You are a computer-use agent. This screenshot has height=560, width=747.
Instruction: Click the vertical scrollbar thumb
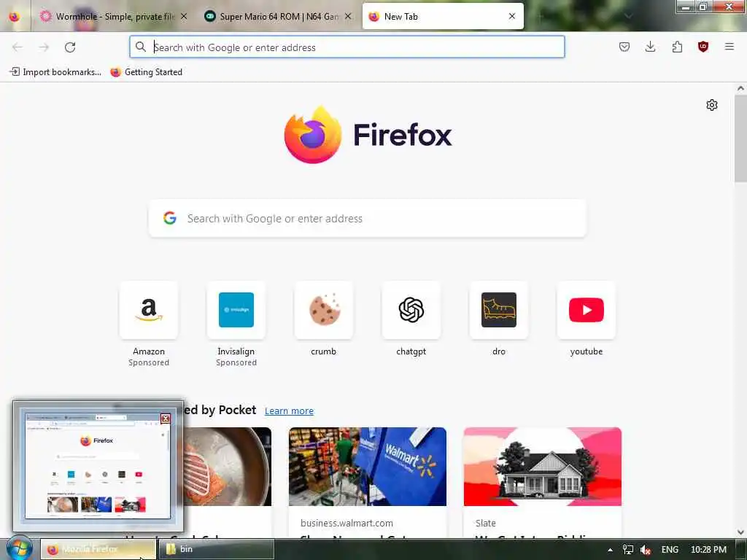(740, 138)
